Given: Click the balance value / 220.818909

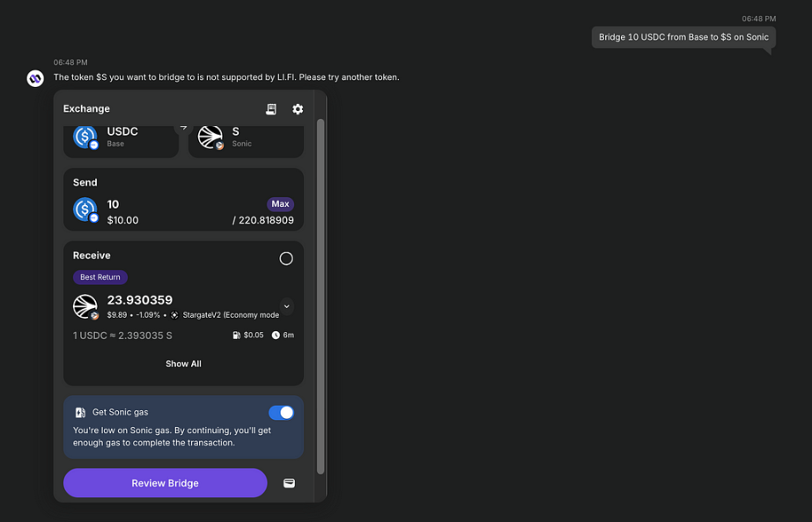Looking at the screenshot, I should pos(263,220).
